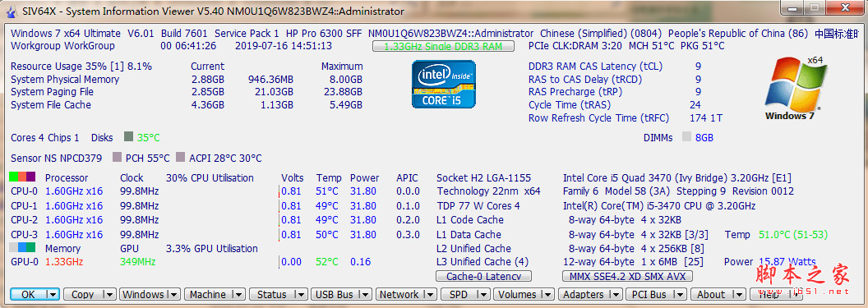The height and width of the screenshot is (308, 868).
Task: Open the USB Bus dropdown arrow
Action: (365, 295)
